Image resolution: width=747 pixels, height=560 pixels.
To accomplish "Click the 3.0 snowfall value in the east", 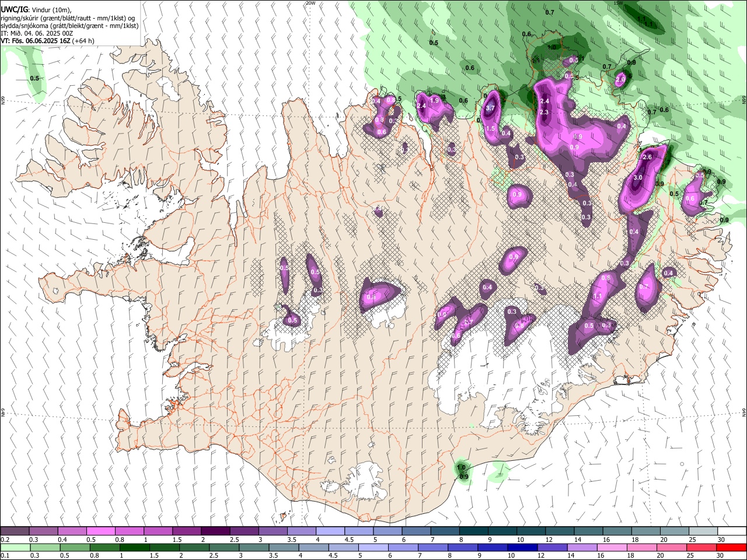I will [638, 177].
